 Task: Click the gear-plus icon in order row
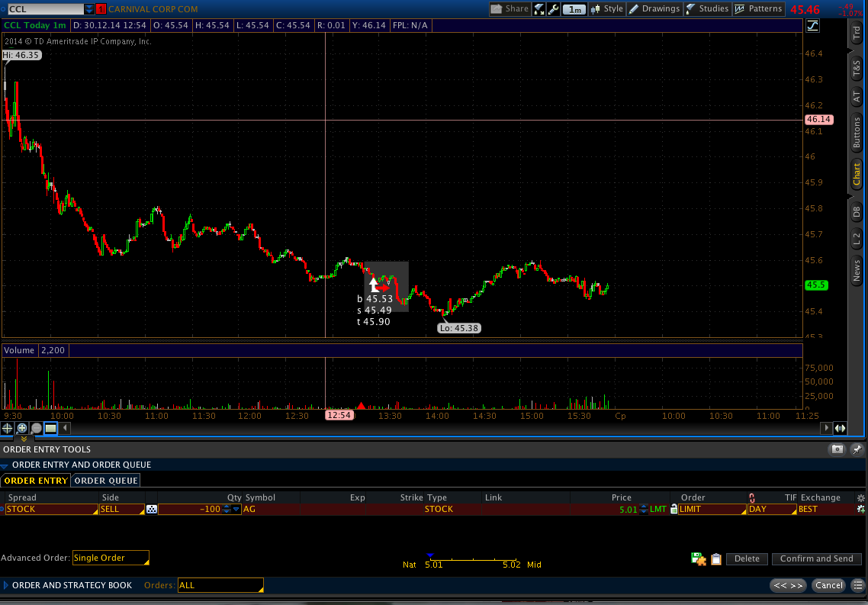[x=861, y=509]
